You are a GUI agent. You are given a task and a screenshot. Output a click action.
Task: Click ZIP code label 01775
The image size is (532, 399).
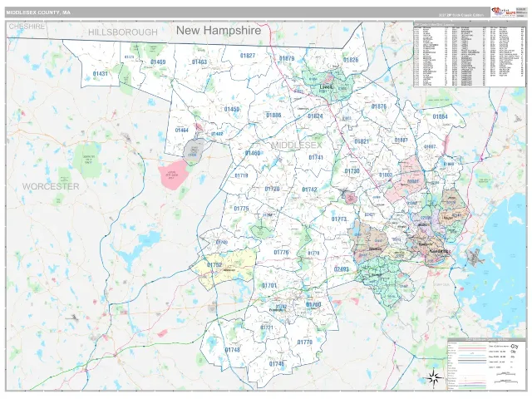point(242,209)
